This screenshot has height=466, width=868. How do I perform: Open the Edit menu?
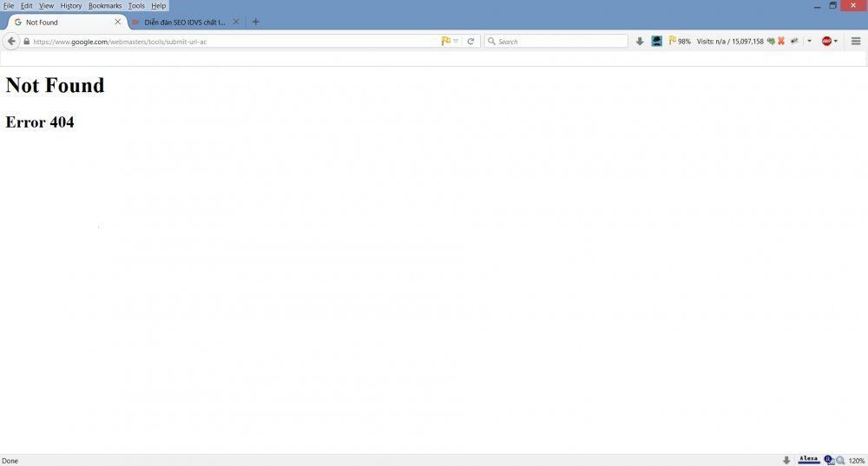(27, 5)
